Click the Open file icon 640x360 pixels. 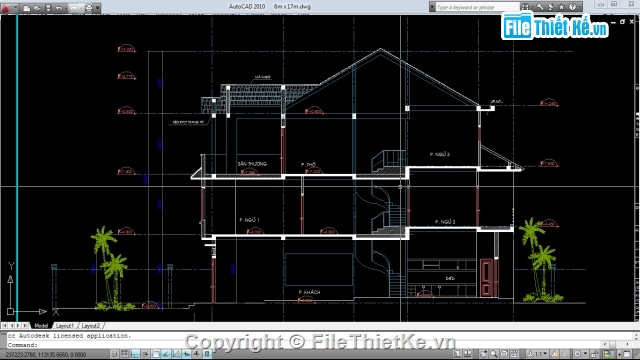[37, 8]
